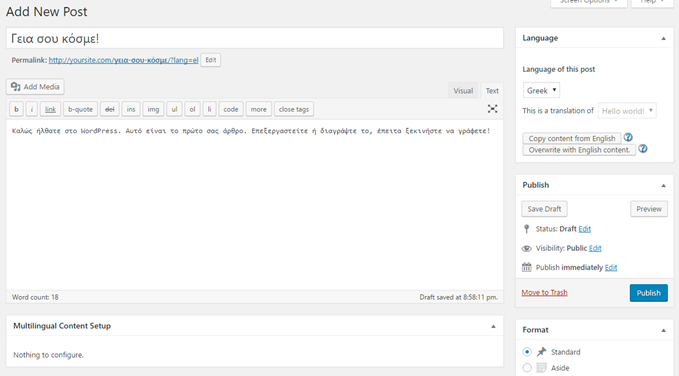
Task: Insert a b-quote tag
Action: click(80, 109)
